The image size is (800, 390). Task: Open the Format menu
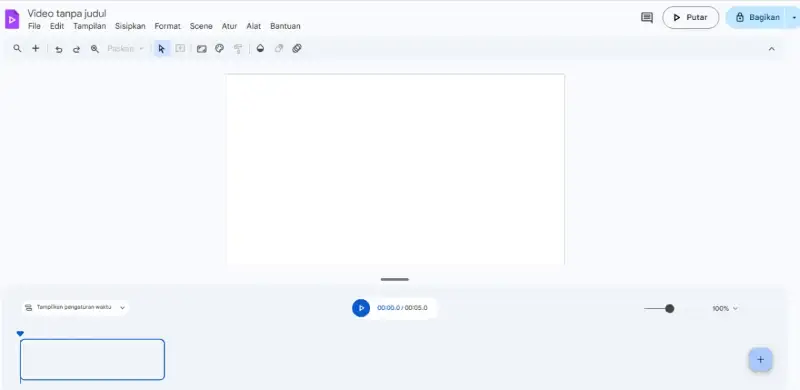tap(167, 26)
